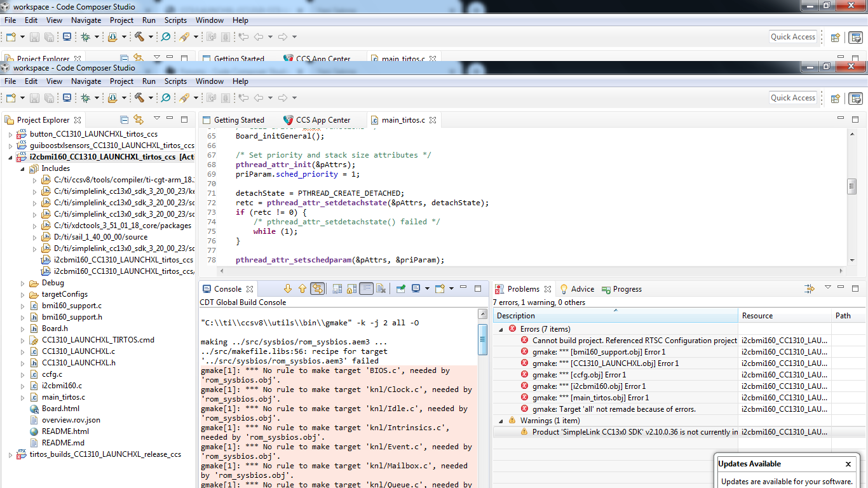Collapse the Errors (7 items) group
868x488 pixels.
[x=501, y=329]
